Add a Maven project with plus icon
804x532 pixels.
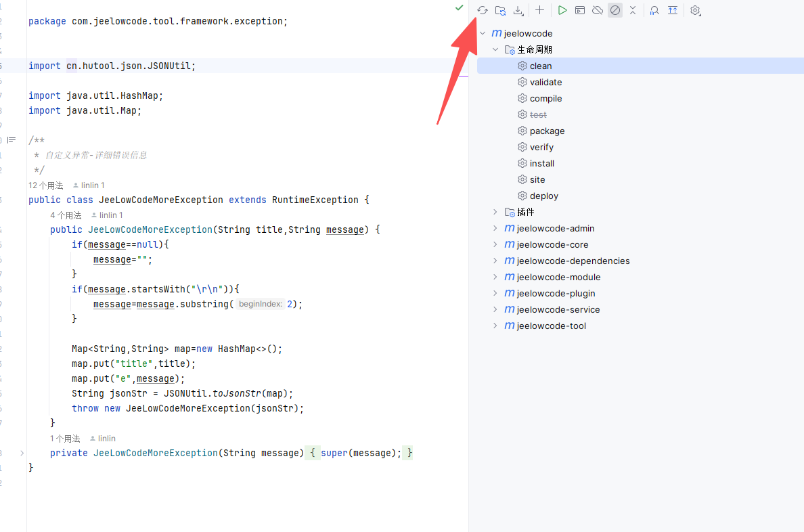[539, 10]
